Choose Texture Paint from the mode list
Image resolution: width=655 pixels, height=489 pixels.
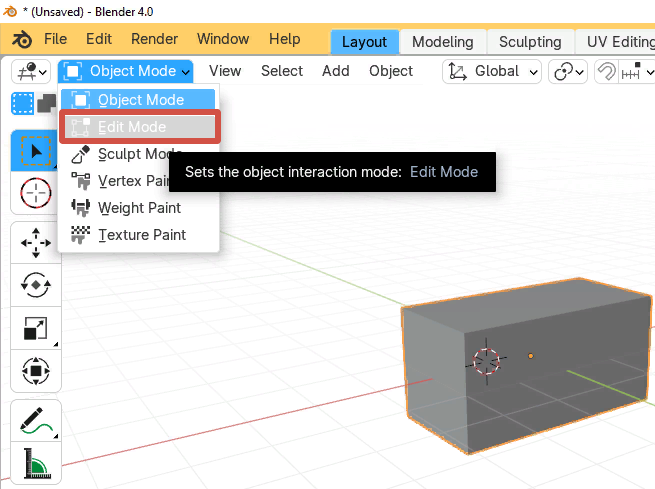pos(138,235)
